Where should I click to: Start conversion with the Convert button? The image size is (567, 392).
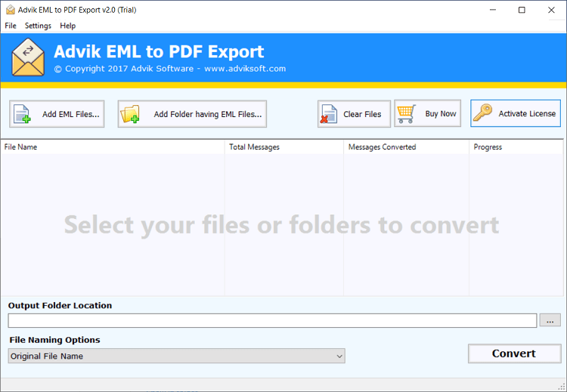coord(514,353)
